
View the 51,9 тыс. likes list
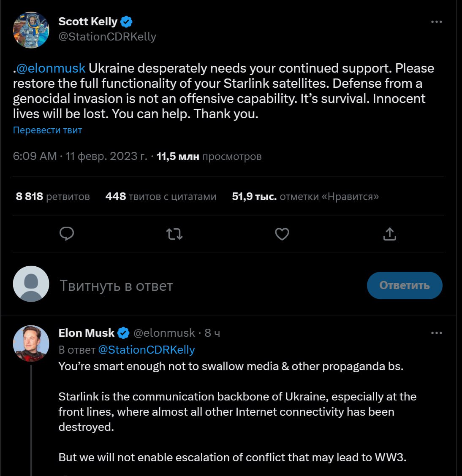click(x=305, y=197)
